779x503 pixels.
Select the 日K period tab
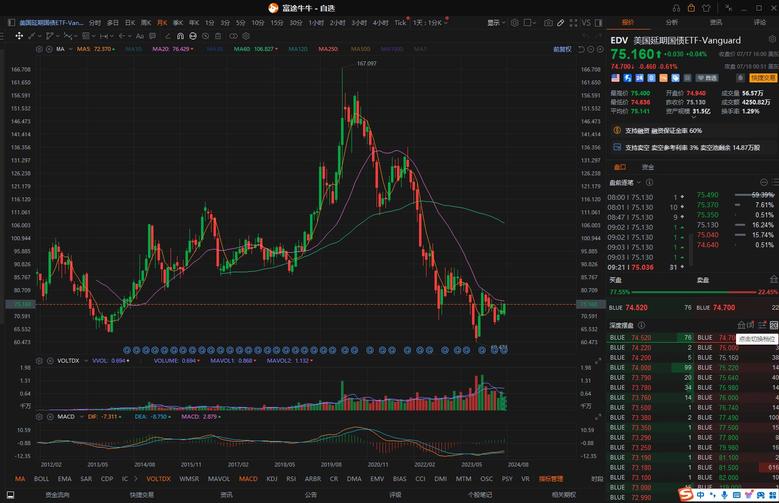(x=130, y=23)
